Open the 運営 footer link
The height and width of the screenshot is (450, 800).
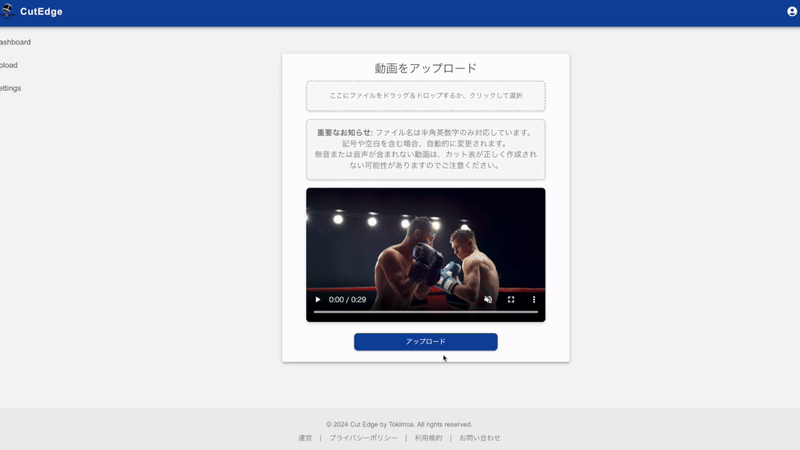click(x=305, y=438)
